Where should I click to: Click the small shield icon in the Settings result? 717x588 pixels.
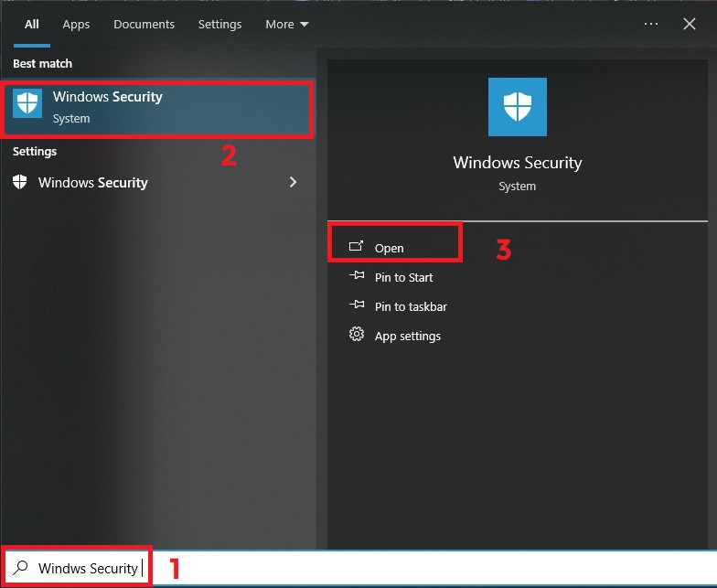pos(20,182)
